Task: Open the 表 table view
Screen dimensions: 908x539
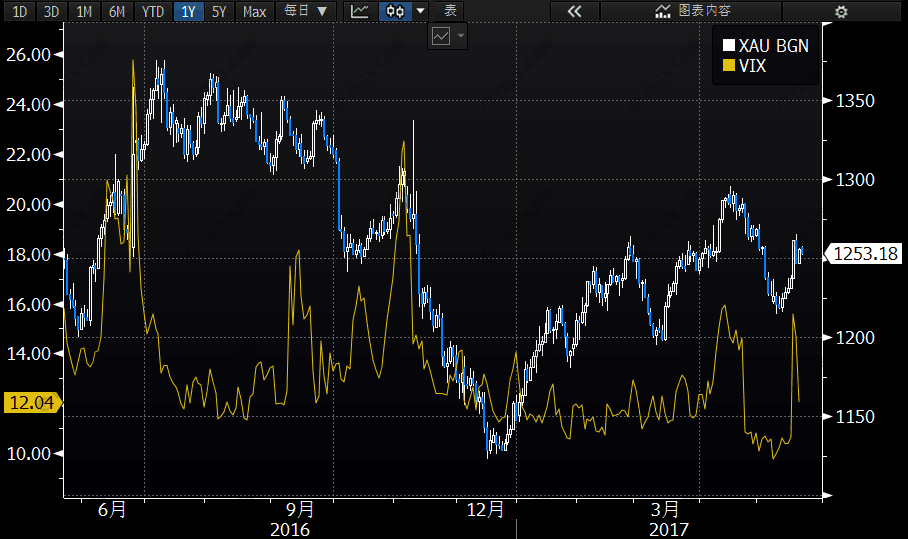Action: pos(451,11)
